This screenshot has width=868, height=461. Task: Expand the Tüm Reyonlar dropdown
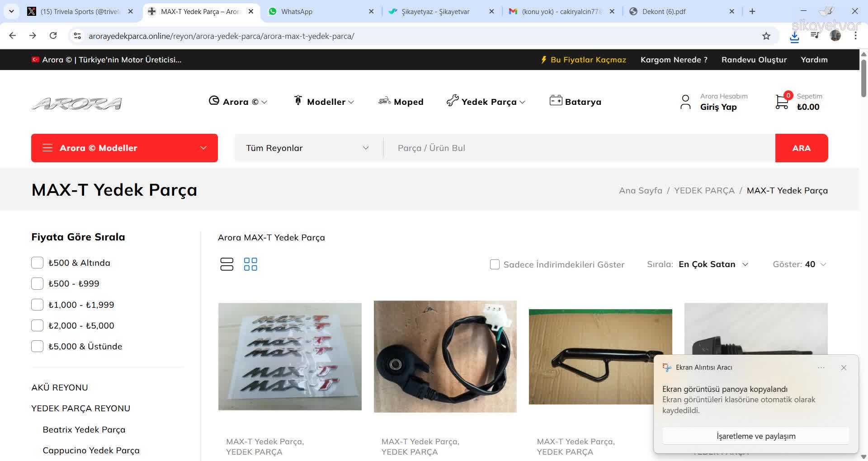(x=307, y=148)
